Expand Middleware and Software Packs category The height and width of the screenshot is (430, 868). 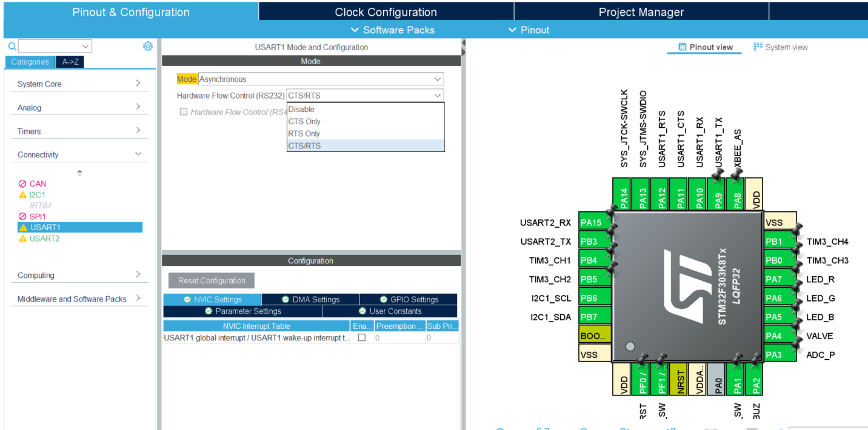[x=79, y=299]
